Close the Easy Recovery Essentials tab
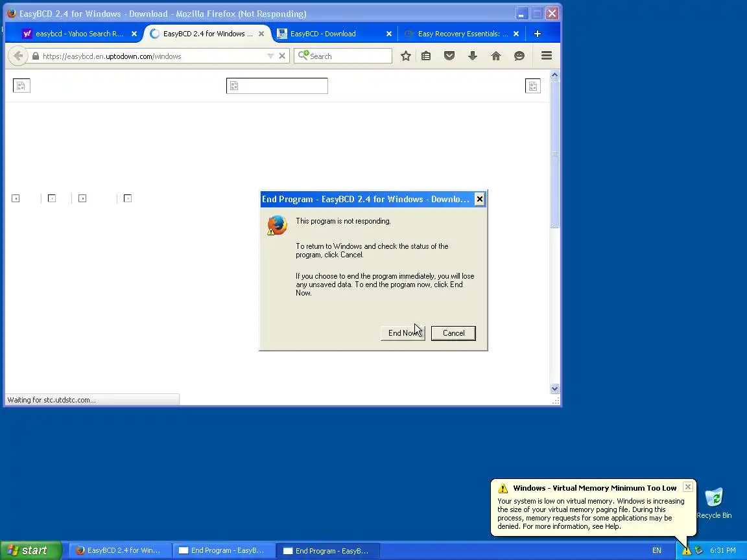The width and height of the screenshot is (747, 560). tap(516, 34)
